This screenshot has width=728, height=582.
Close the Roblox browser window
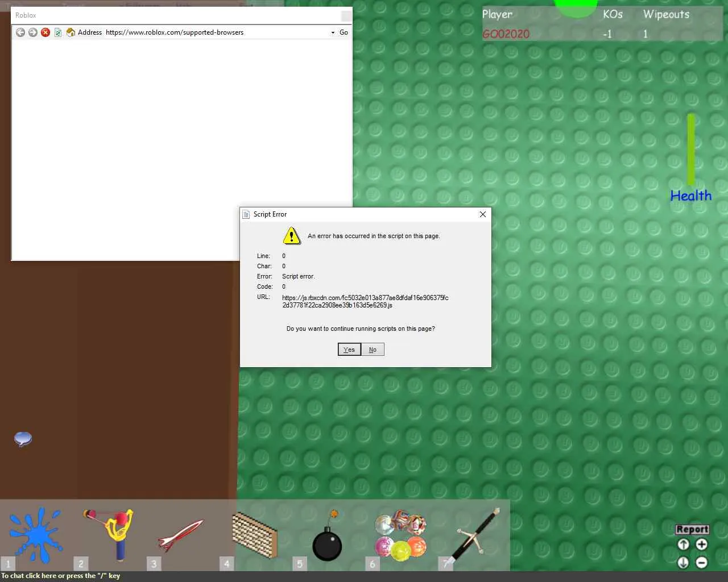(x=346, y=16)
